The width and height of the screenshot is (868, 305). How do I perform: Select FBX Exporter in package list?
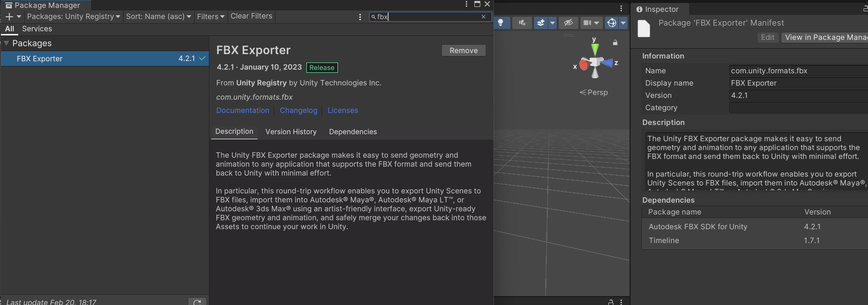104,59
